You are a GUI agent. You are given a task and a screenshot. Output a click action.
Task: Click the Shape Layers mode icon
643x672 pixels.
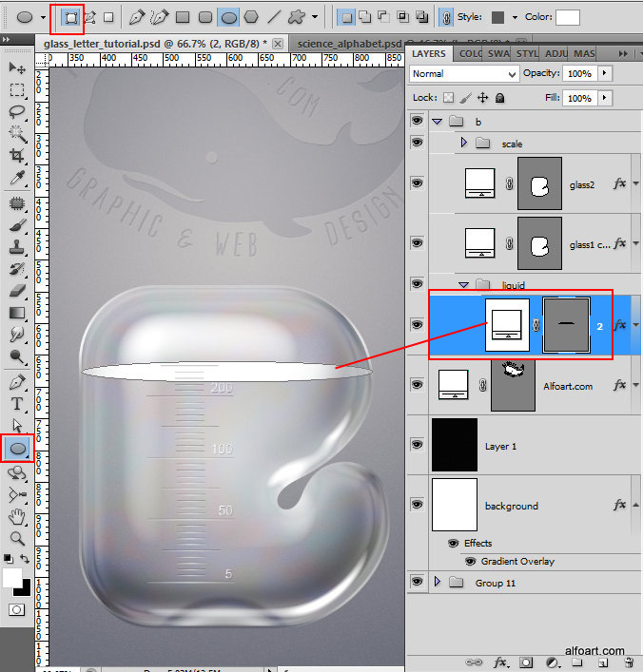[71, 17]
